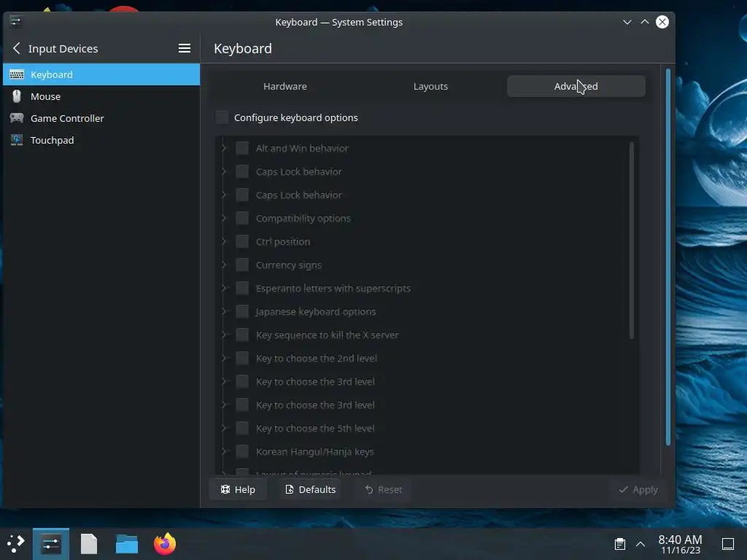Click the Keyboard page heading

pyautogui.click(x=242, y=49)
